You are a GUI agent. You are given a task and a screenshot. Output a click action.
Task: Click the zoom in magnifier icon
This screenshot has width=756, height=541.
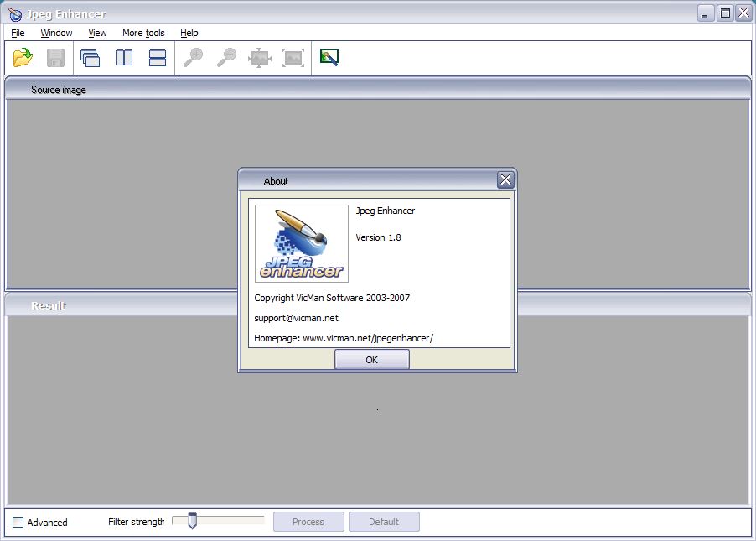[x=194, y=57]
